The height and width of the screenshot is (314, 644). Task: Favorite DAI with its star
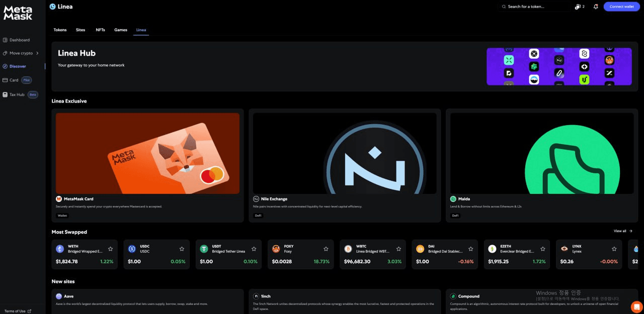tap(470, 249)
